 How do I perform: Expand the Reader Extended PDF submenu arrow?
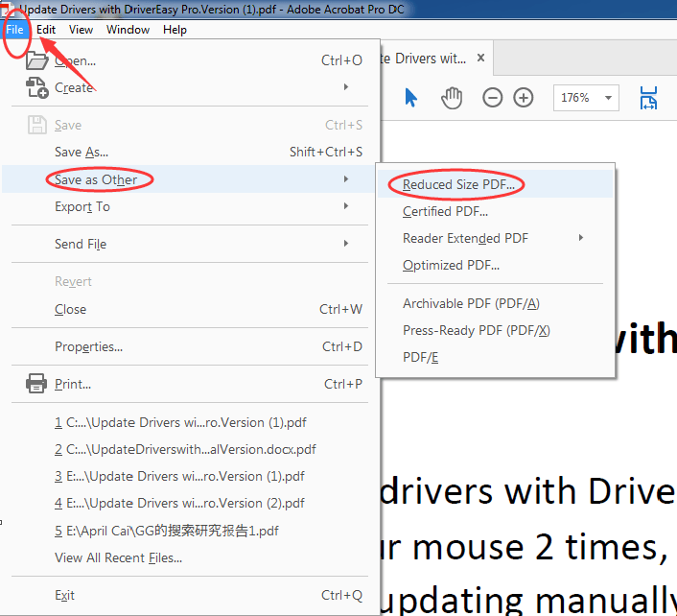coord(581,238)
